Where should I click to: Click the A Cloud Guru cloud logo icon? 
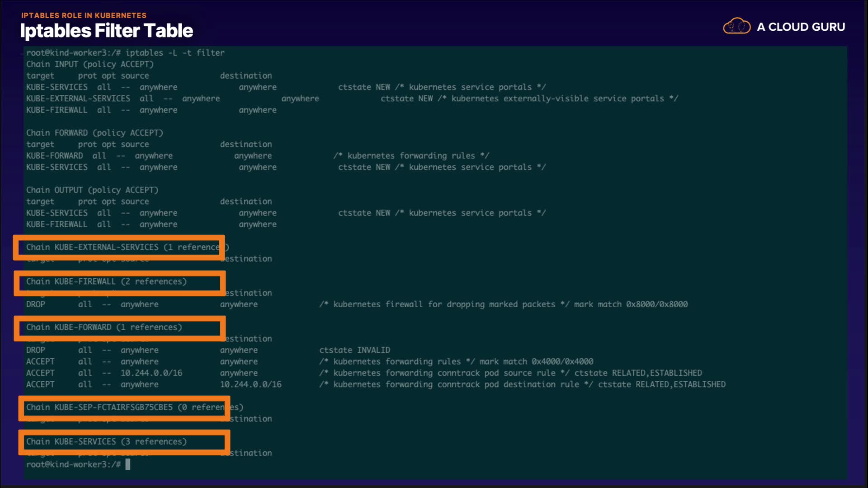[736, 26]
